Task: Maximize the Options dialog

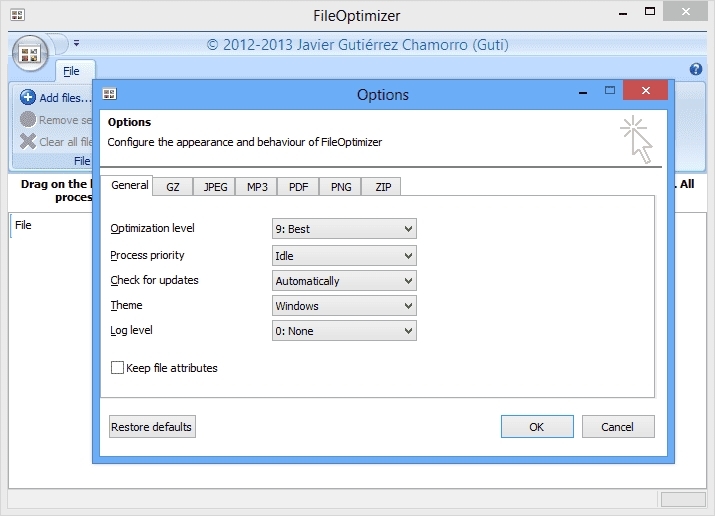Action: click(x=610, y=90)
